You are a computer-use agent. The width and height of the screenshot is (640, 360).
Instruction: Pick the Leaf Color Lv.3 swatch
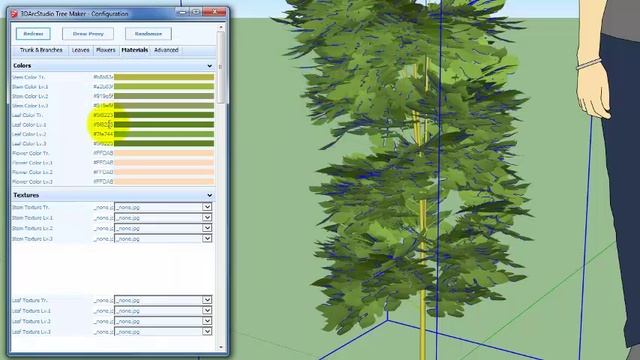[164, 144]
